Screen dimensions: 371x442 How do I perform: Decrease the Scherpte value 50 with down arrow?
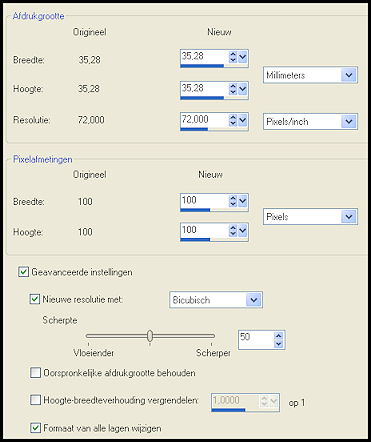tap(279, 344)
